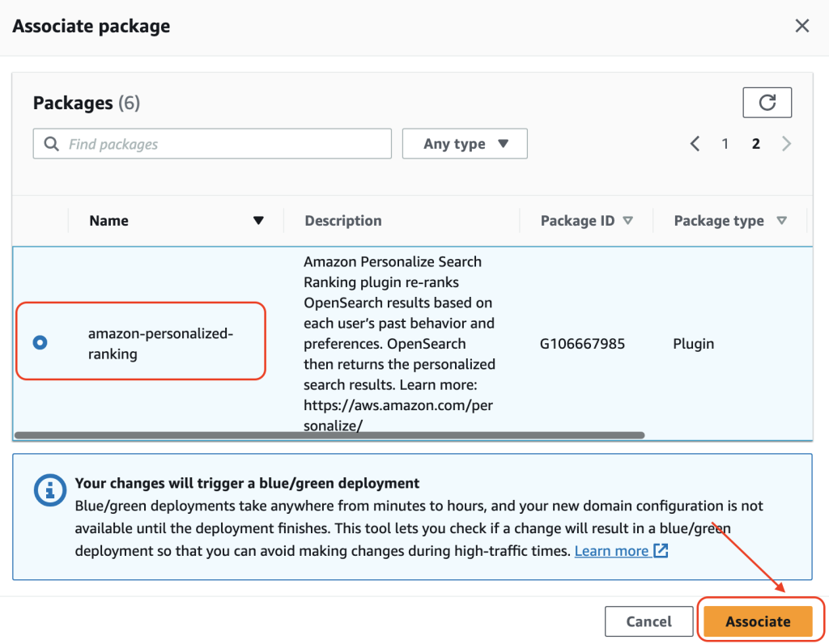829x644 pixels.
Task: Open the Learn more link
Action: 611,551
